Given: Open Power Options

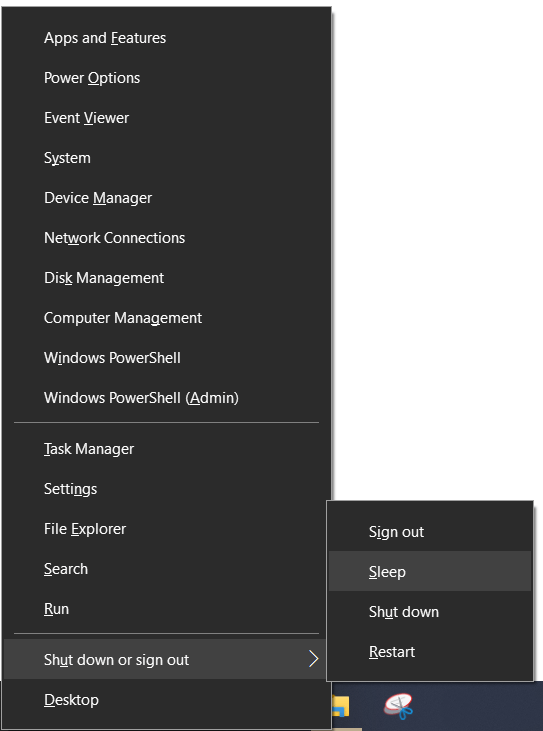Looking at the screenshot, I should tap(166, 78).
